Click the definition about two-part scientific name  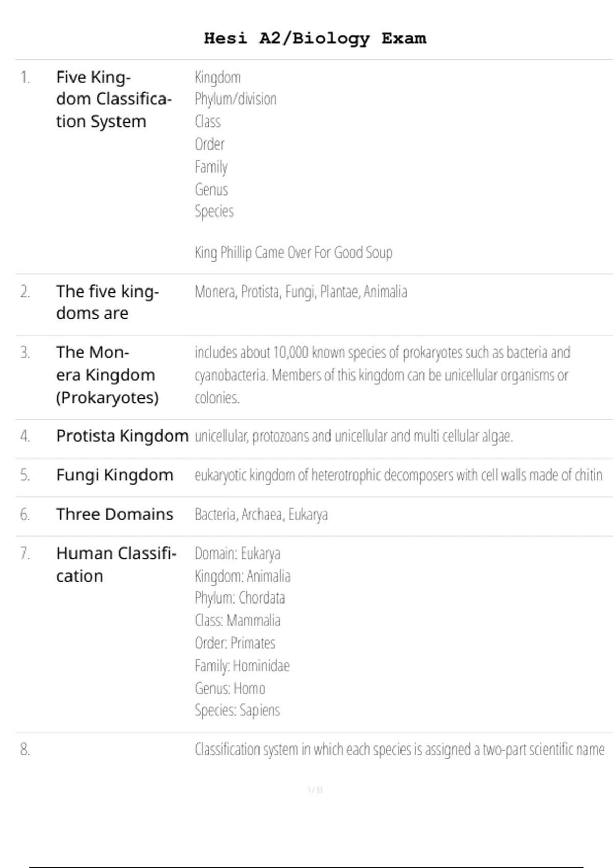pos(399,750)
